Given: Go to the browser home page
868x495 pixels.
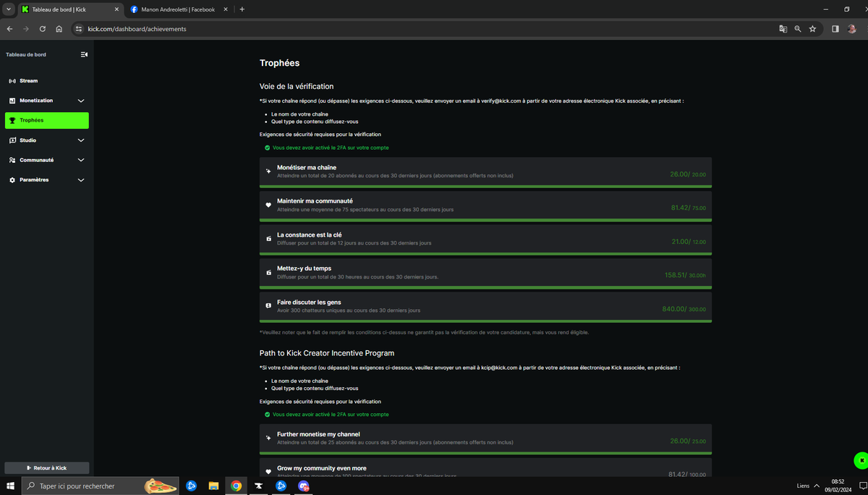Looking at the screenshot, I should tap(59, 29).
